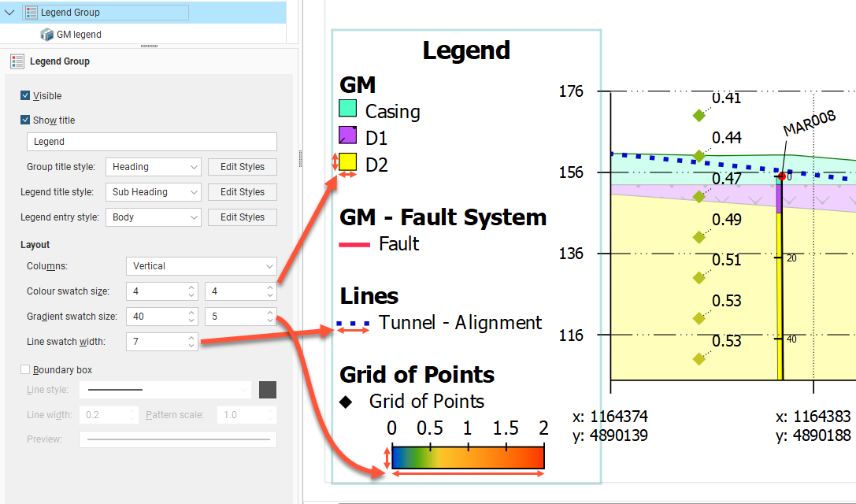Image resolution: width=856 pixels, height=504 pixels.
Task: Click the Legend Group panel header icon
Action: (x=17, y=61)
